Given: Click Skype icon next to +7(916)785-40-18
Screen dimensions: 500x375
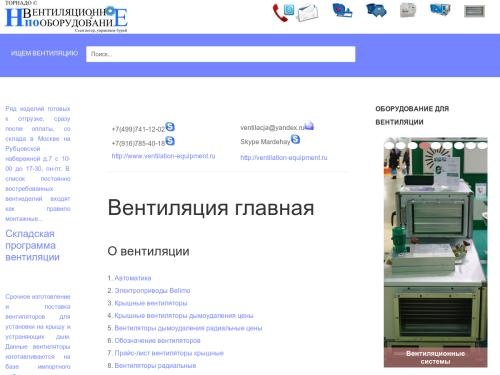Looking at the screenshot, I should pos(170,141).
